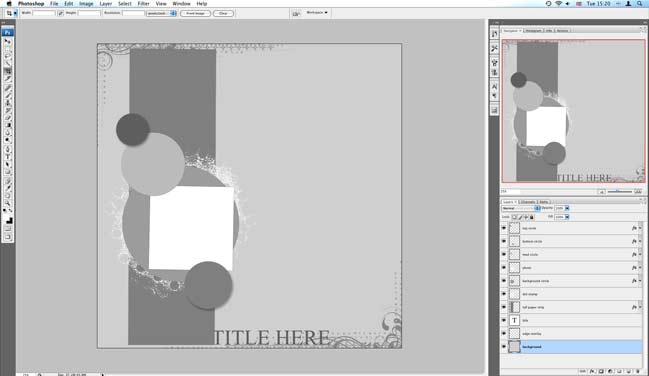
Task: Expand effects on the tall paper strip layer
Action: coord(640,307)
